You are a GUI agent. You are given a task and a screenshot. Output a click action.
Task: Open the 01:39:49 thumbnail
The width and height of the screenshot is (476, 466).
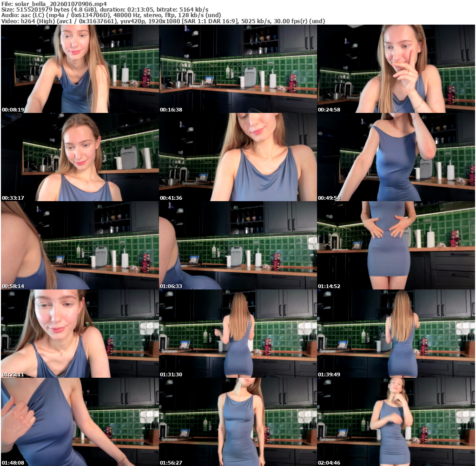(x=396, y=334)
